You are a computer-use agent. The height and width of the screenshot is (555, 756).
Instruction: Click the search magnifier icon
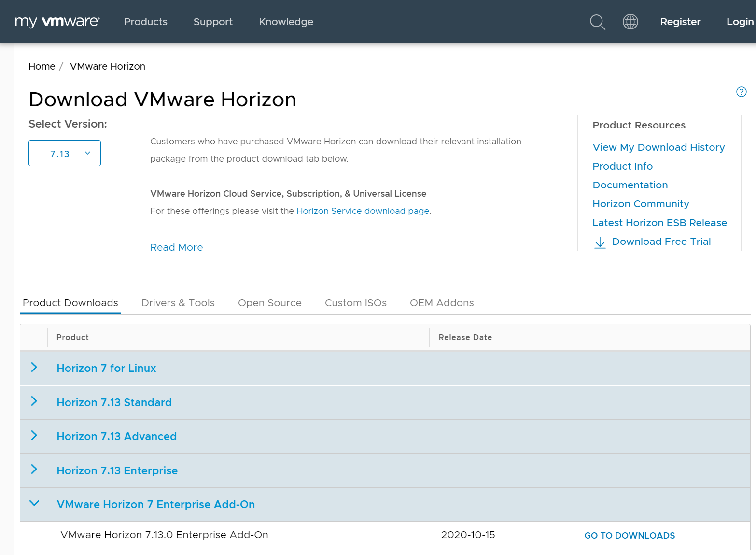(597, 22)
